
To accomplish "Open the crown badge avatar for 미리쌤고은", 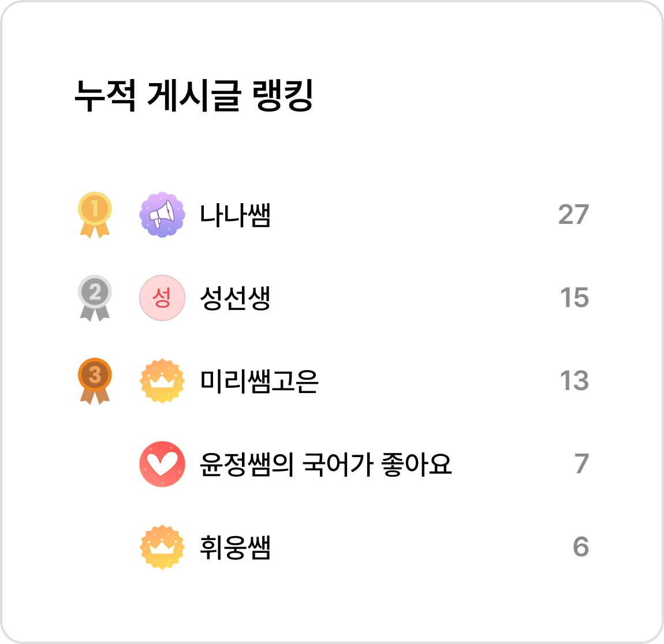I will (162, 381).
